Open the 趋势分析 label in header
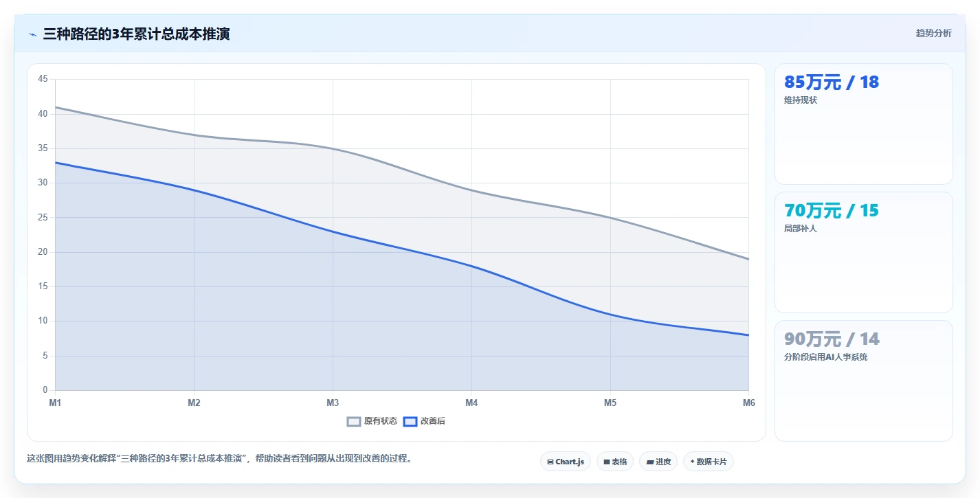This screenshot has width=980, height=498. click(933, 33)
